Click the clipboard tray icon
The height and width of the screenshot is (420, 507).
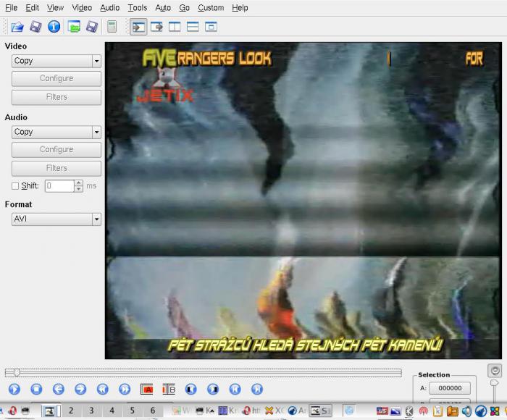pos(437,411)
